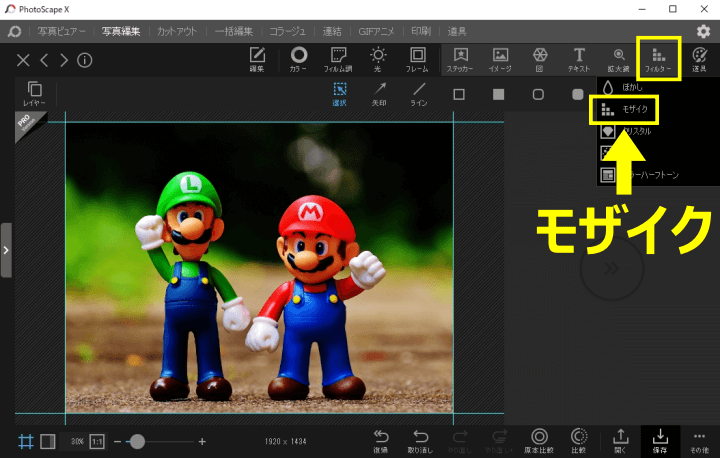Screen dimensions: 720x458
Task: Click 取り消し to undo
Action: (420, 441)
